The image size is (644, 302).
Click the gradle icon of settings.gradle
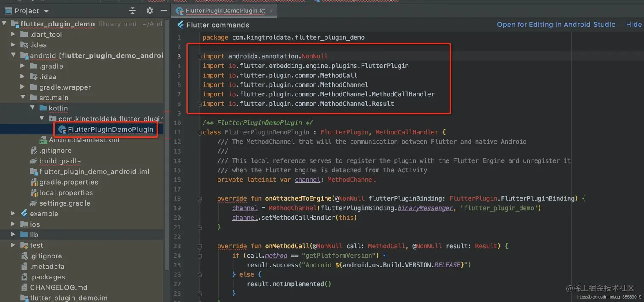(x=34, y=203)
